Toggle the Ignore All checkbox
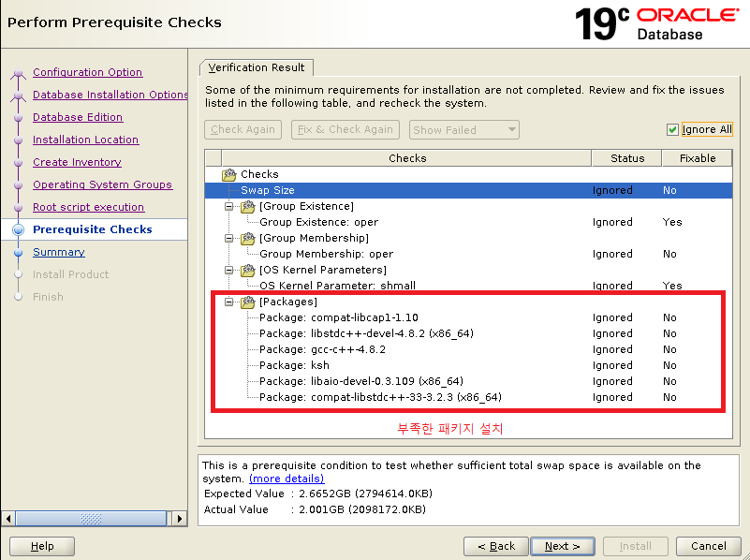The image size is (750, 560). [672, 129]
